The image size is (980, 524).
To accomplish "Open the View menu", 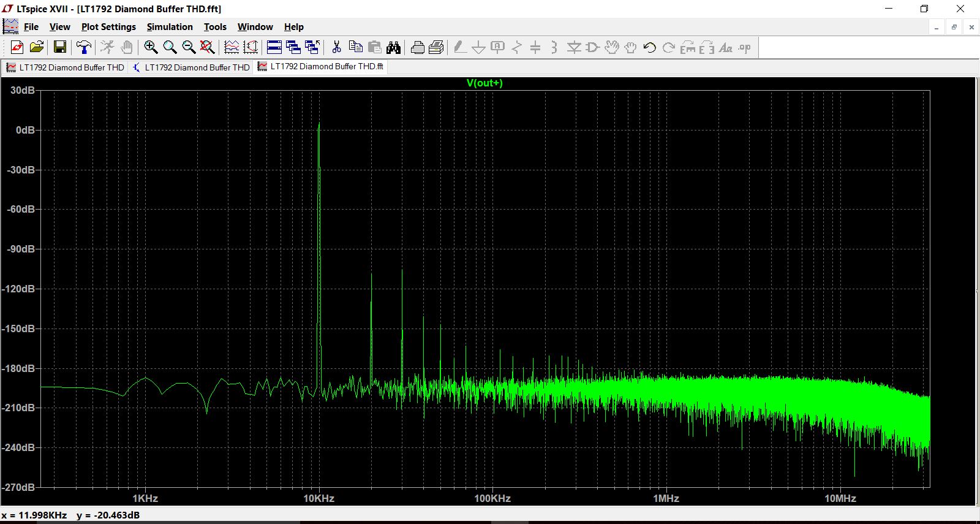I will tap(60, 27).
